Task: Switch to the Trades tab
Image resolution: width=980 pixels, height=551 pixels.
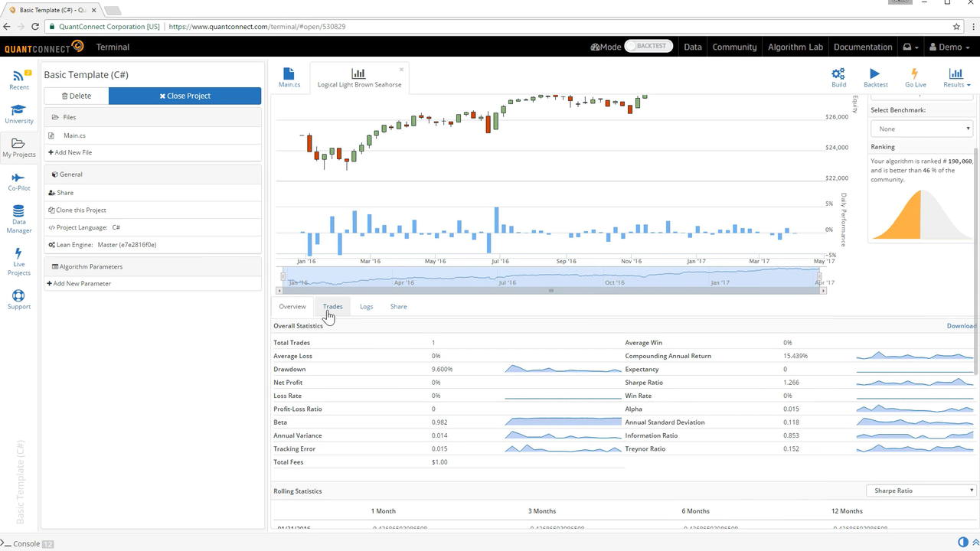Action: pyautogui.click(x=332, y=306)
